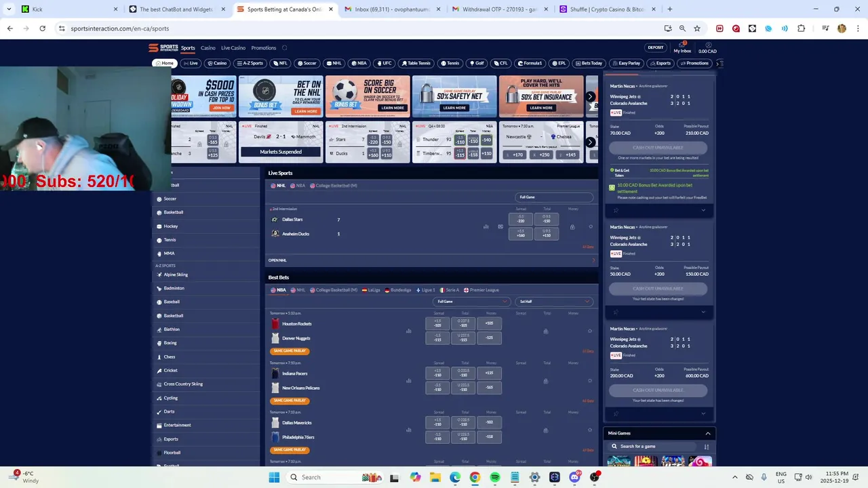The image size is (868, 488).
Task: Advance the promo banner carousel right arrow
Action: tap(590, 96)
